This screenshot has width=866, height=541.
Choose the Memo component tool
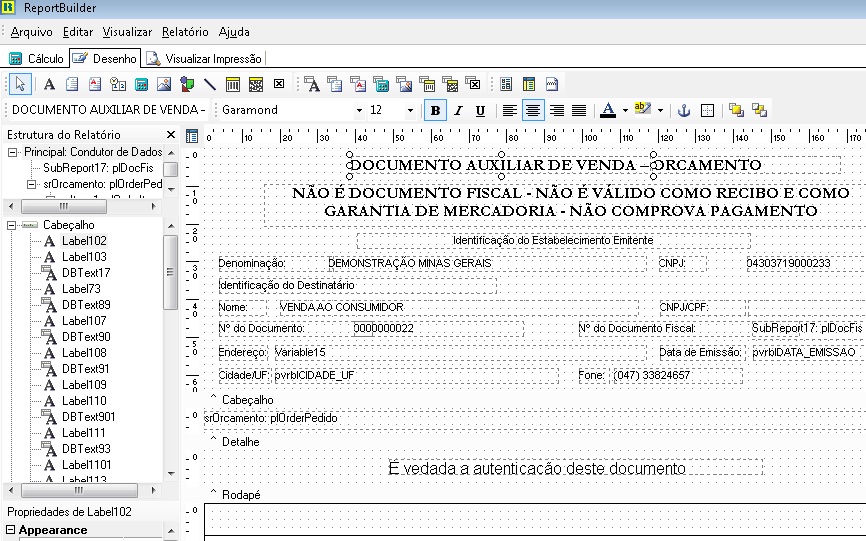point(72,84)
